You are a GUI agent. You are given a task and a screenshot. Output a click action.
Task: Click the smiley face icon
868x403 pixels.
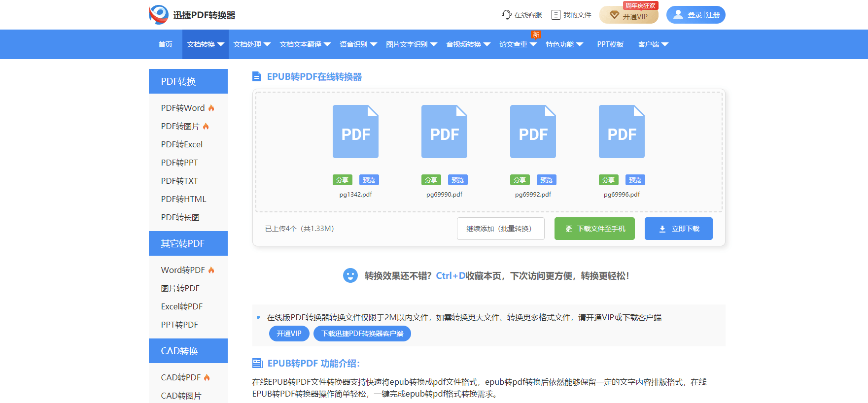[x=350, y=275]
